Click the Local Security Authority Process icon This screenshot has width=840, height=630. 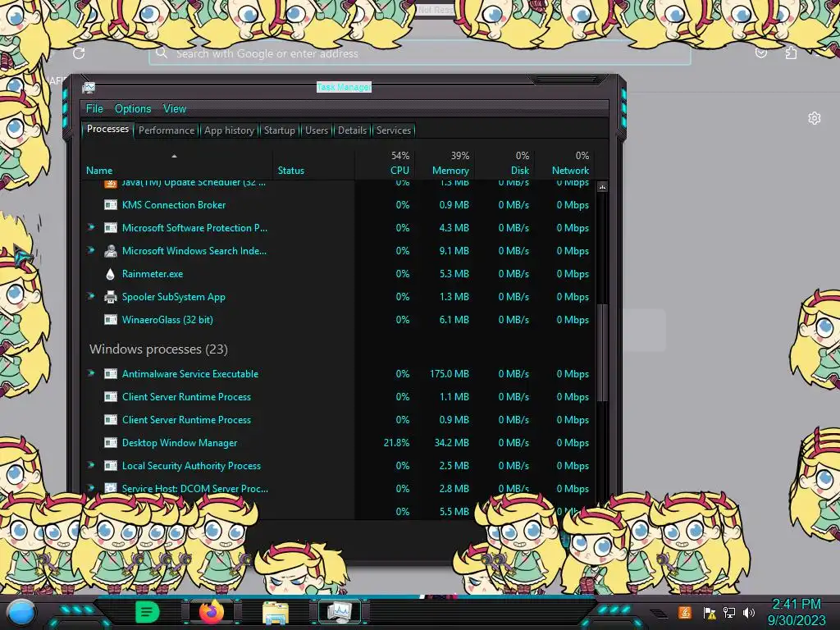click(x=111, y=466)
